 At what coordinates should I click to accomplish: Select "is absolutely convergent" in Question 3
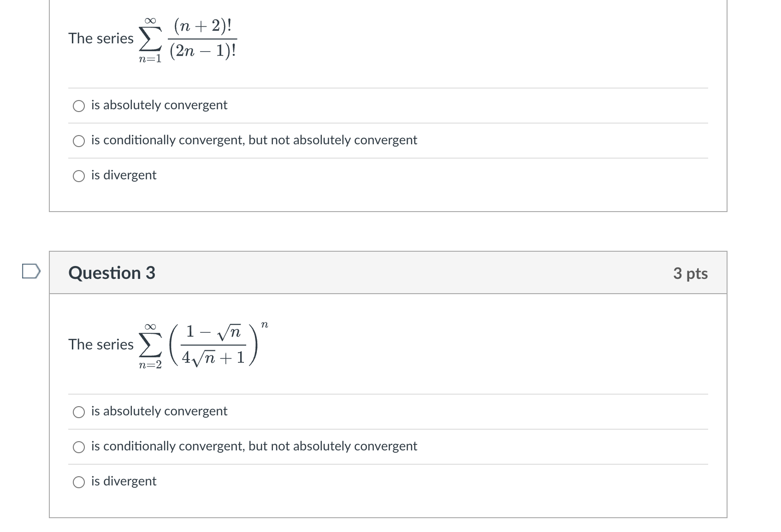[x=79, y=412]
